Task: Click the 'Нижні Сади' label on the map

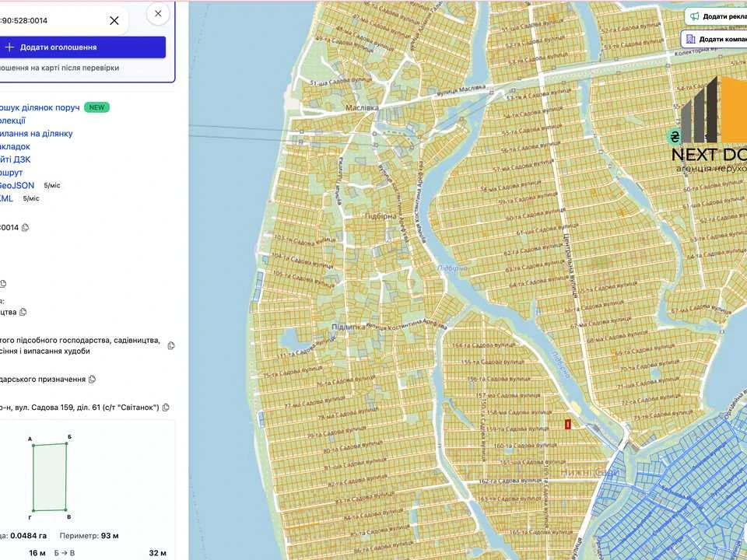Action: point(591,472)
